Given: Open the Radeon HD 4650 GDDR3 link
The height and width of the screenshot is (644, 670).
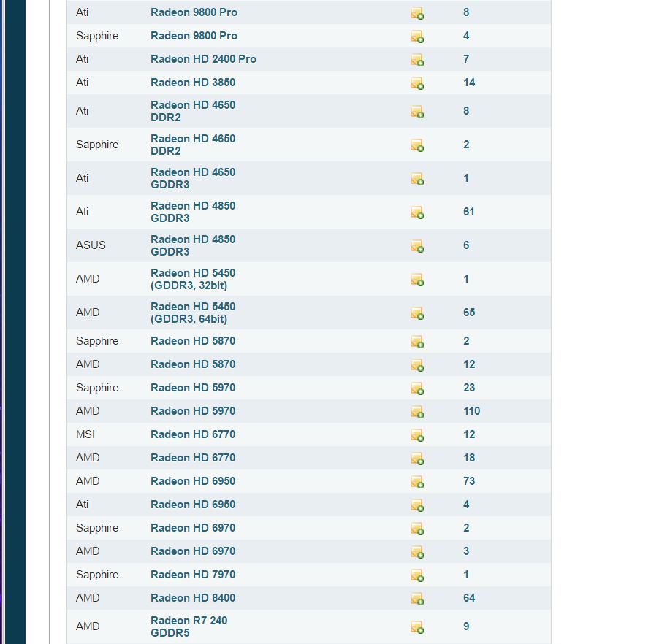Looking at the screenshot, I should pos(193,178).
